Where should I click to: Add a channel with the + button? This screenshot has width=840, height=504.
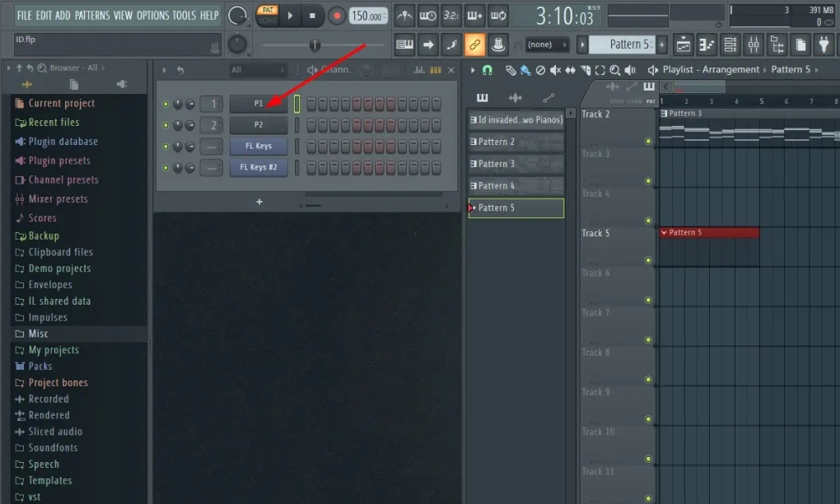coord(259,201)
